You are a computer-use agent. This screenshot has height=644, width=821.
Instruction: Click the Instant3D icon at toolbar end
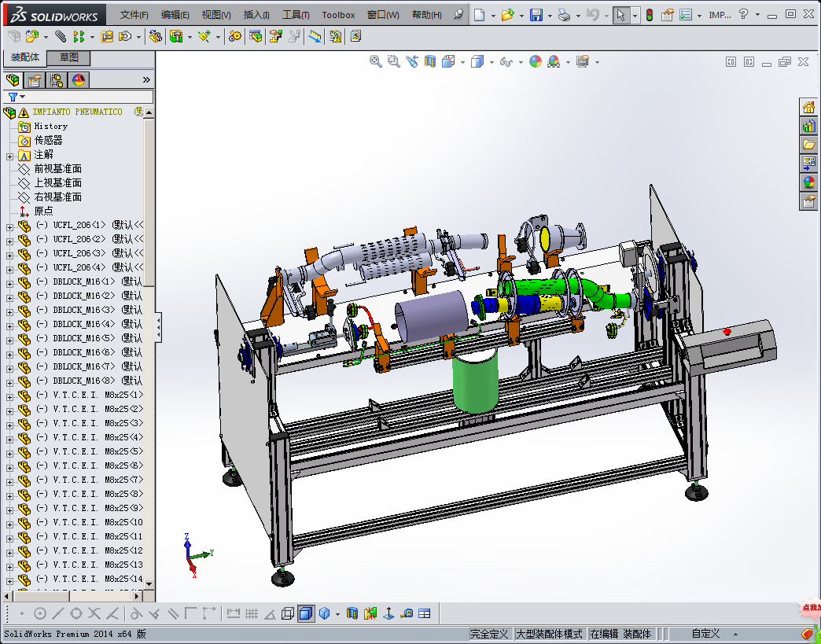point(355,36)
